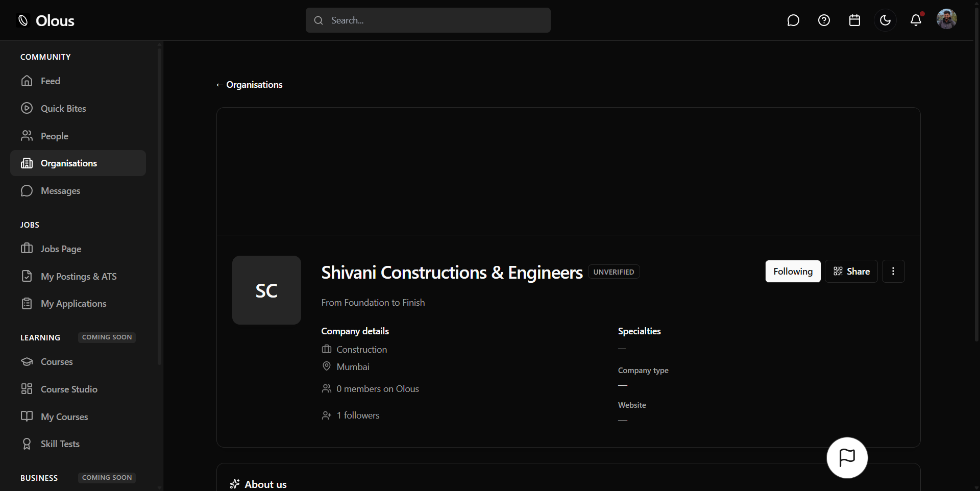Open Skill Tests in sidebar
This screenshot has width=980, height=491.
[x=78, y=444]
